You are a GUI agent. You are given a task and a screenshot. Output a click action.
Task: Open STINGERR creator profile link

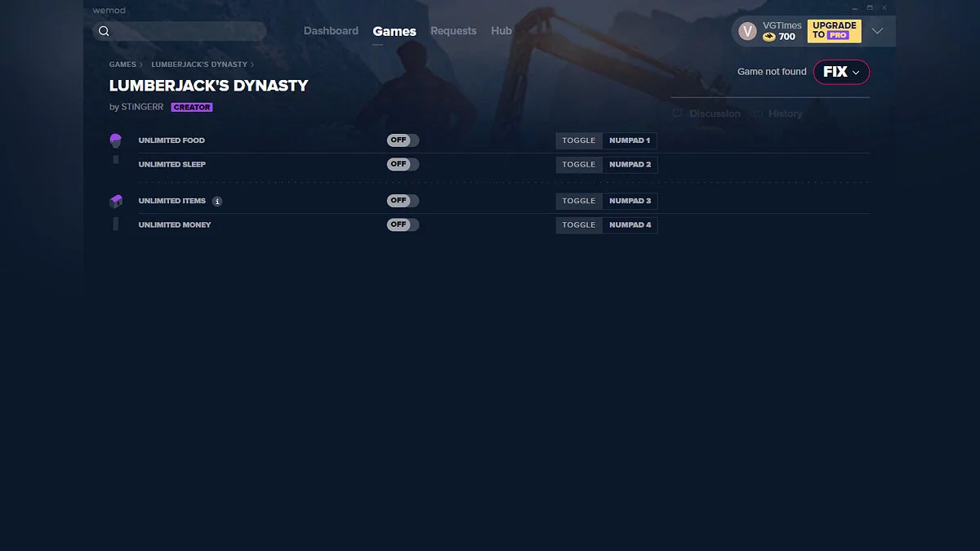[x=142, y=107]
